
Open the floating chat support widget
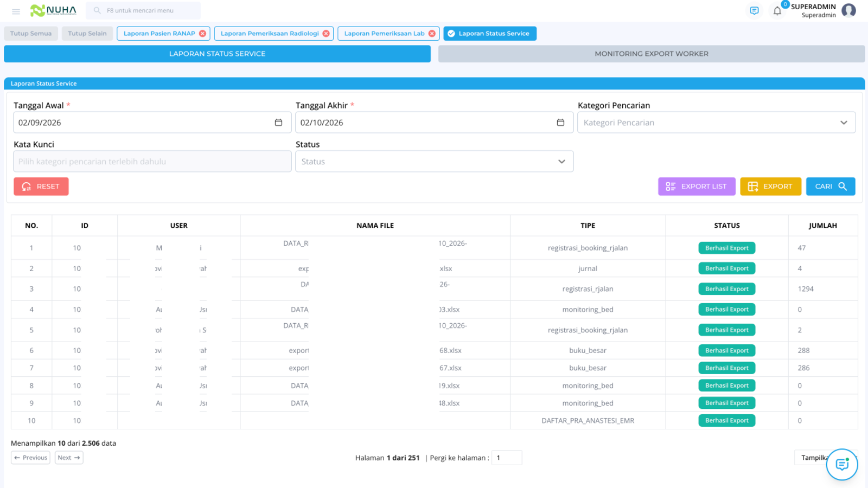pos(842,464)
